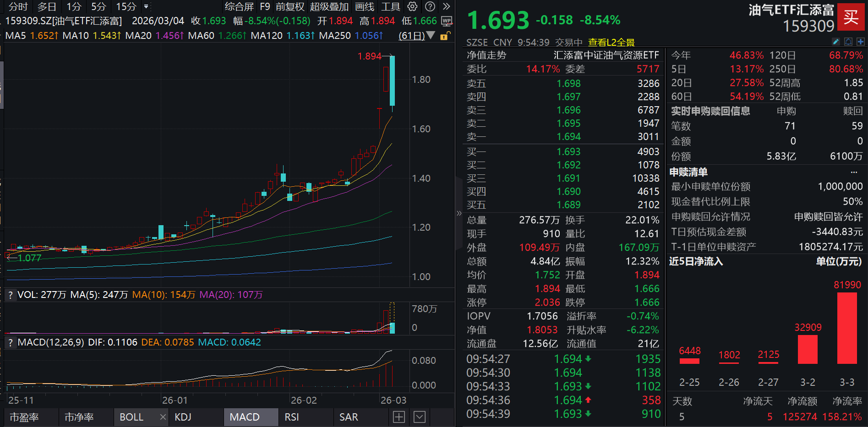Select the 分时 intraday tab

[18, 6]
